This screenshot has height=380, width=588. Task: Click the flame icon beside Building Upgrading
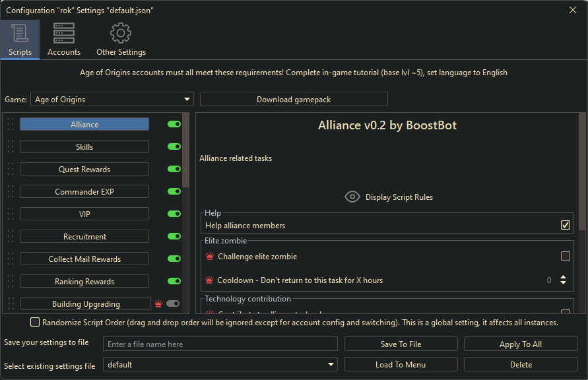[x=158, y=303]
